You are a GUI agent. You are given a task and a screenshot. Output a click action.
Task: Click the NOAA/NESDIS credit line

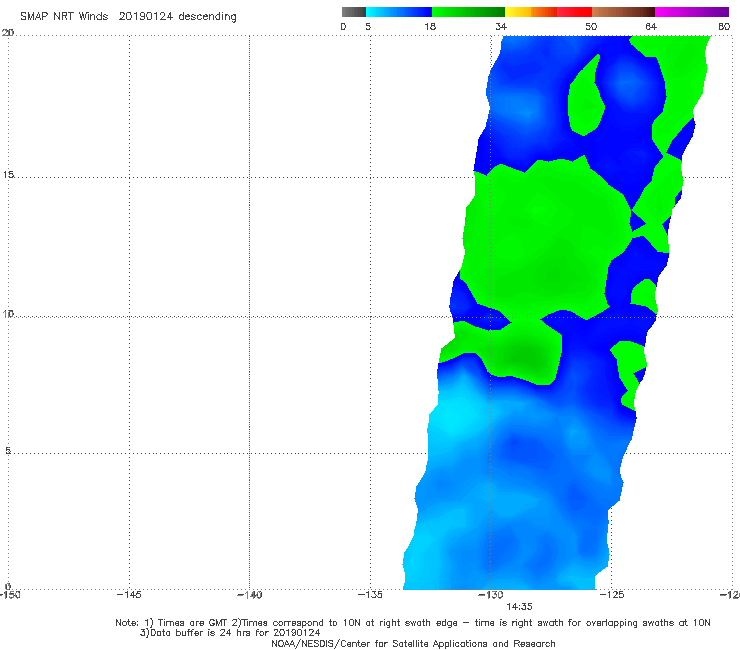click(x=413, y=643)
